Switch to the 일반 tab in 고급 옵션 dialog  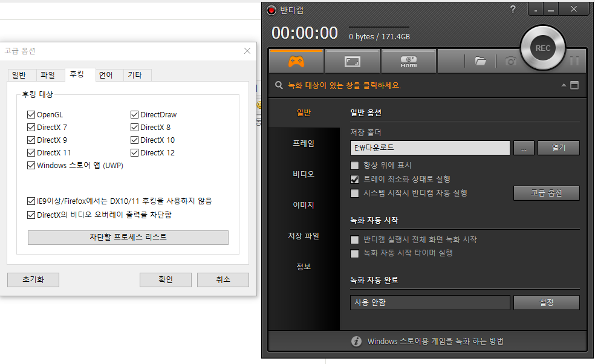19,75
